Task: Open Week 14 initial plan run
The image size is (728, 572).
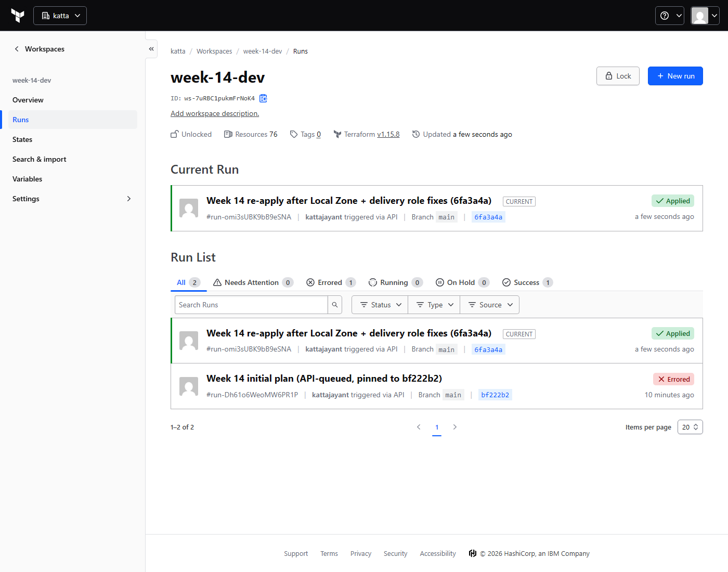Action: point(324,379)
